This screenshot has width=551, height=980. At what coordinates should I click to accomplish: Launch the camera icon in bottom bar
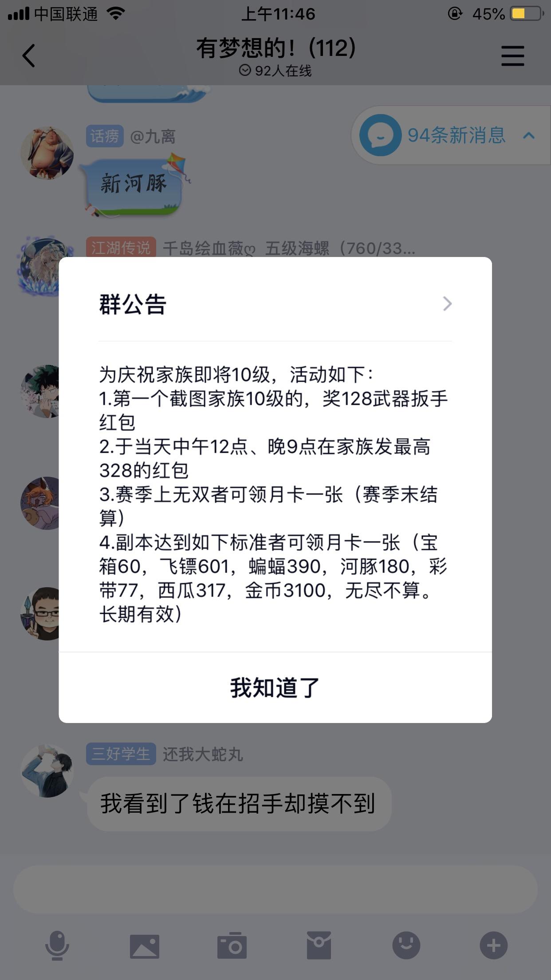(232, 945)
